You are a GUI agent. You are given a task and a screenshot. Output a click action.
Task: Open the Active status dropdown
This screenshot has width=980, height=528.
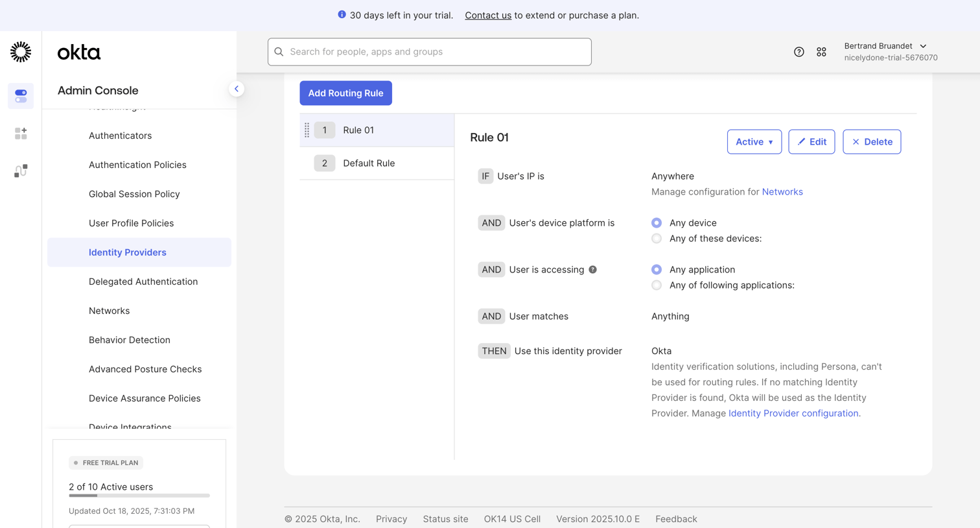click(754, 141)
